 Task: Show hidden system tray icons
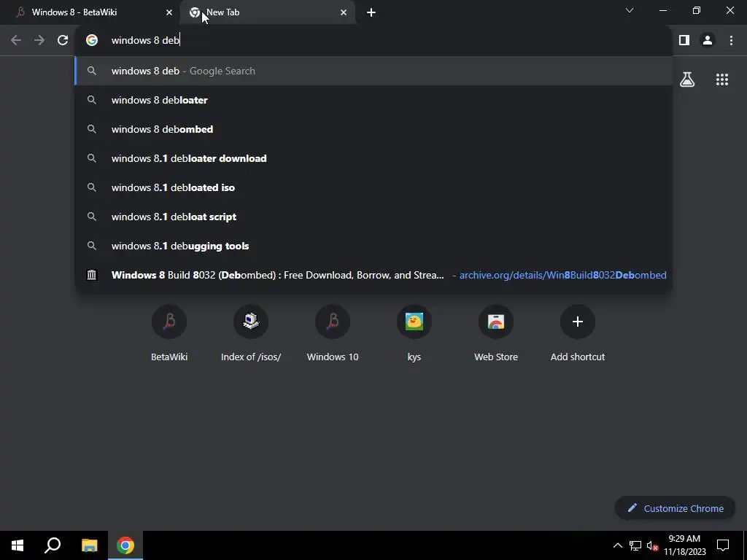[x=617, y=545]
